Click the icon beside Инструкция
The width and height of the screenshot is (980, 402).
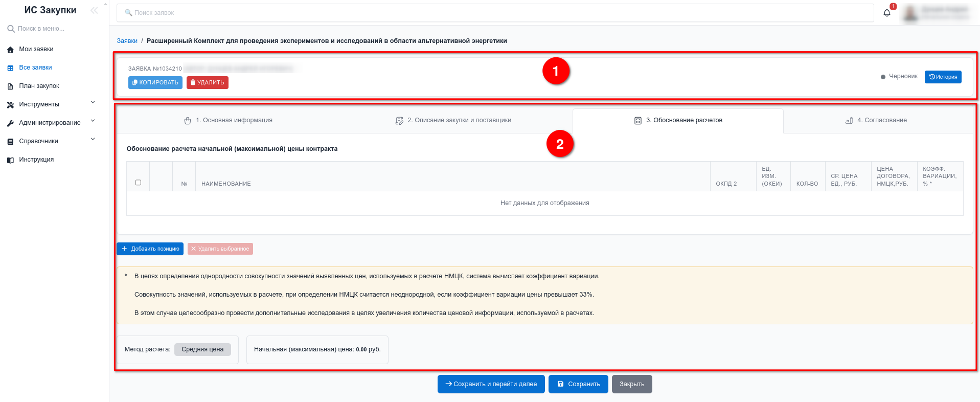pos(10,160)
